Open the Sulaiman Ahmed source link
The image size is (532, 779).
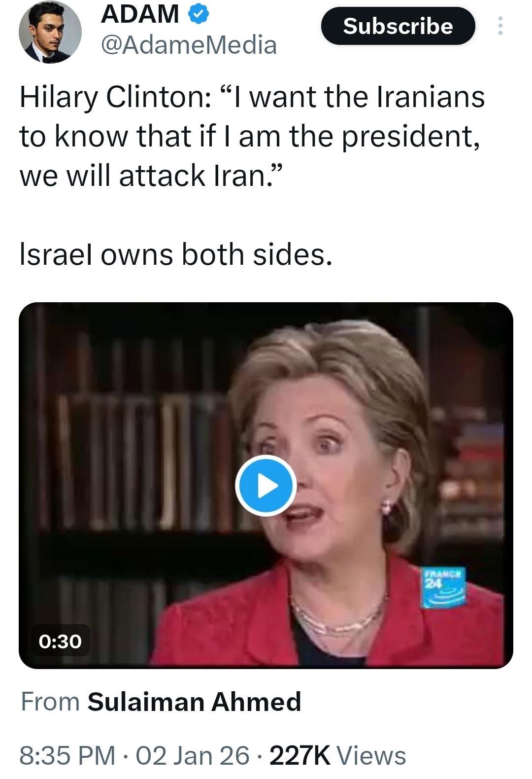[x=194, y=702]
